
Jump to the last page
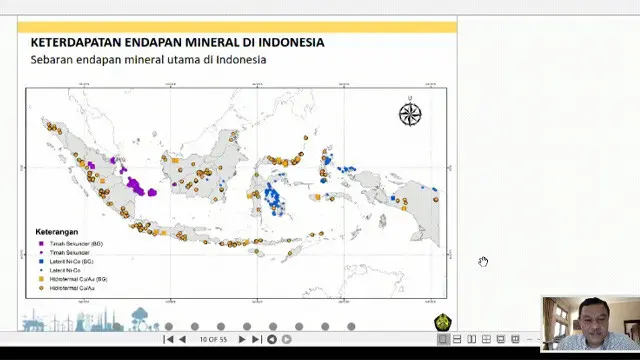click(256, 339)
